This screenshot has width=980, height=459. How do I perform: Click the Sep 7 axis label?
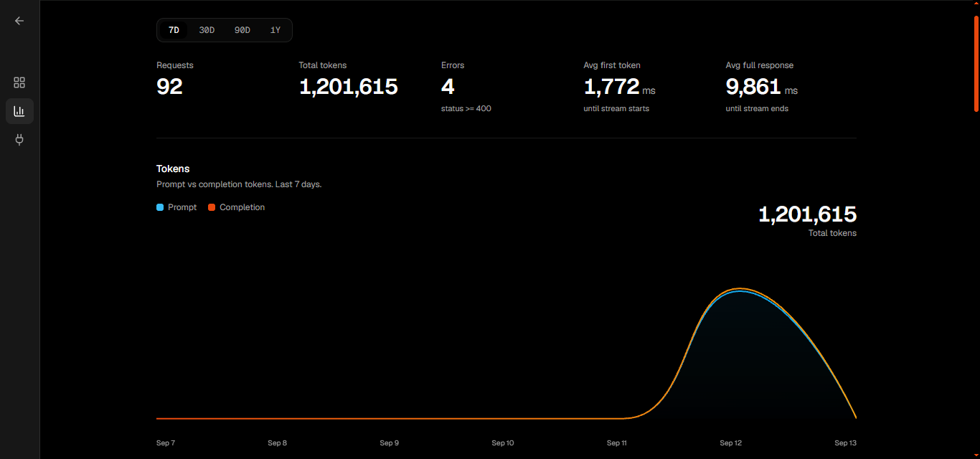pyautogui.click(x=166, y=443)
